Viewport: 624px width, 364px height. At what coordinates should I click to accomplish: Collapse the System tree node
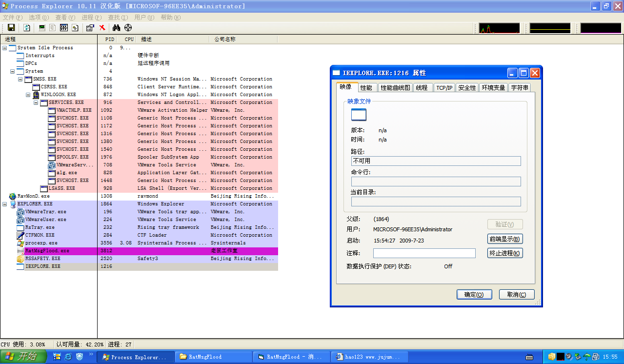(x=12, y=71)
